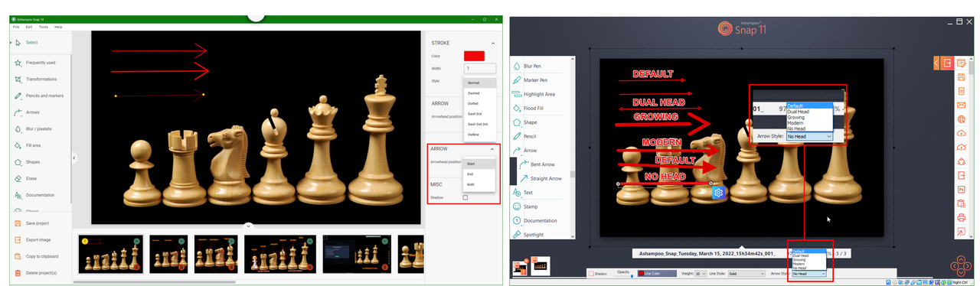The height and width of the screenshot is (286, 980).
Task: Collapse the Snap 14 thumbnail strip chevron
Action: click(248, 226)
